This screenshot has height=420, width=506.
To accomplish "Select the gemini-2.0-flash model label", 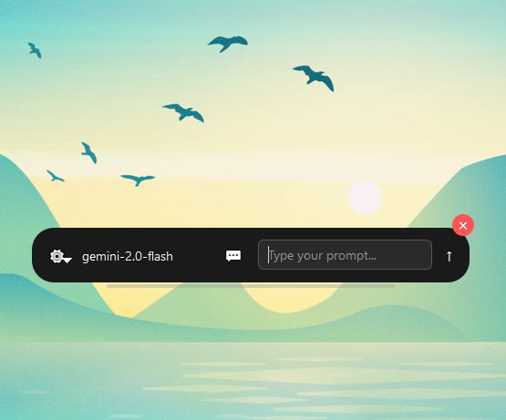I will click(x=128, y=256).
